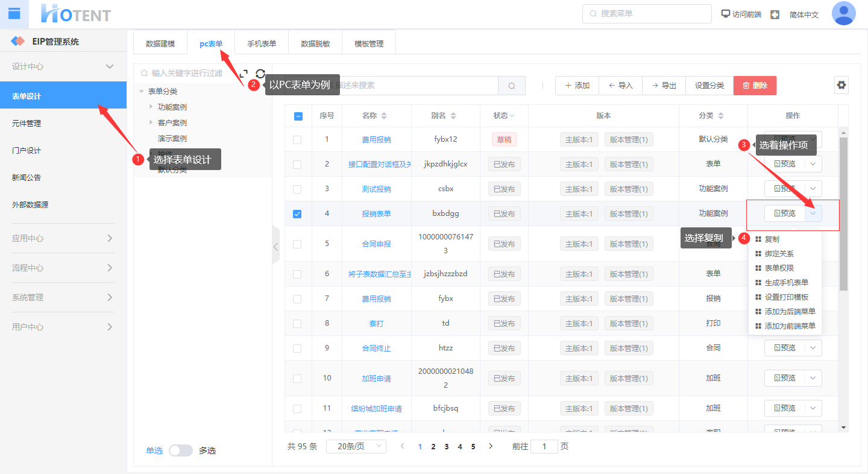868x474 pixels.
Task: Click the hamburger menu icon at top-left
Action: (14, 14)
